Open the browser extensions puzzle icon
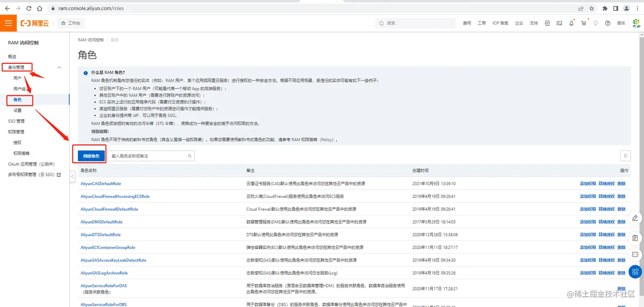 (x=605, y=8)
